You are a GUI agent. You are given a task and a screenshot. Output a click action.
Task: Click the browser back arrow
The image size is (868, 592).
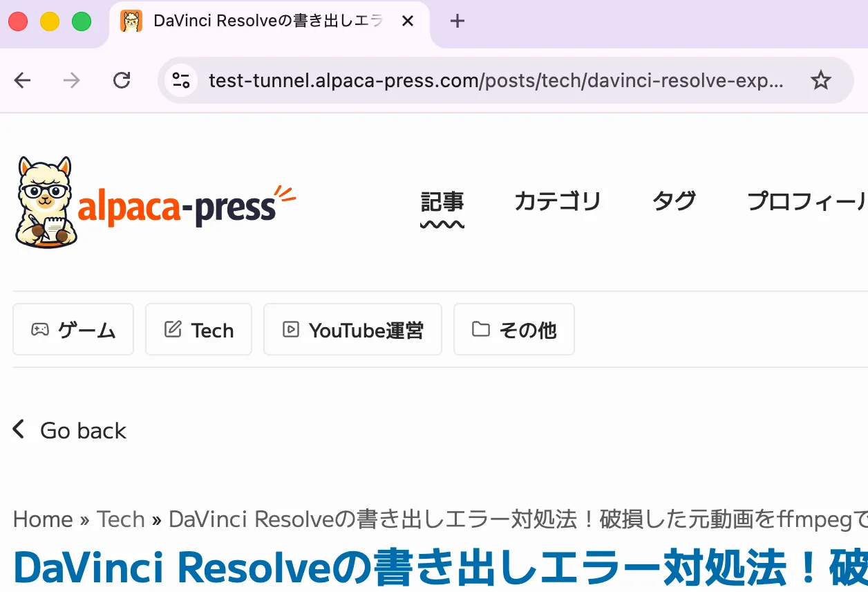(23, 81)
